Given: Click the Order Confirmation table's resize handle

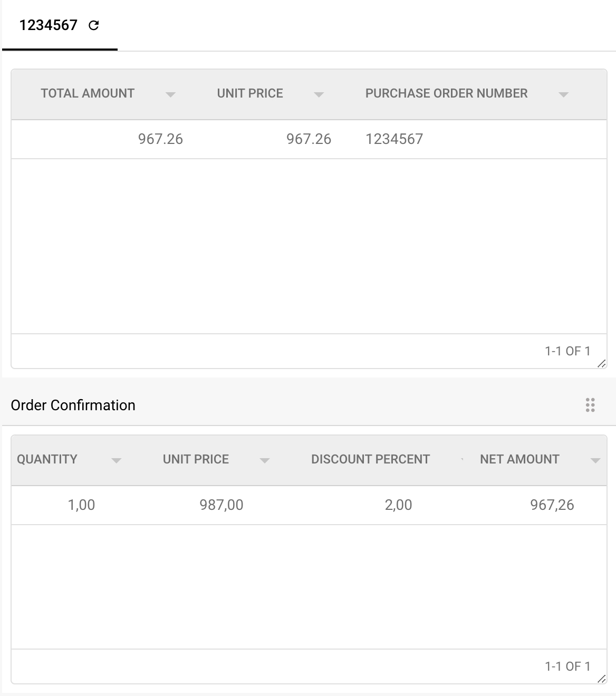Looking at the screenshot, I should (601, 679).
